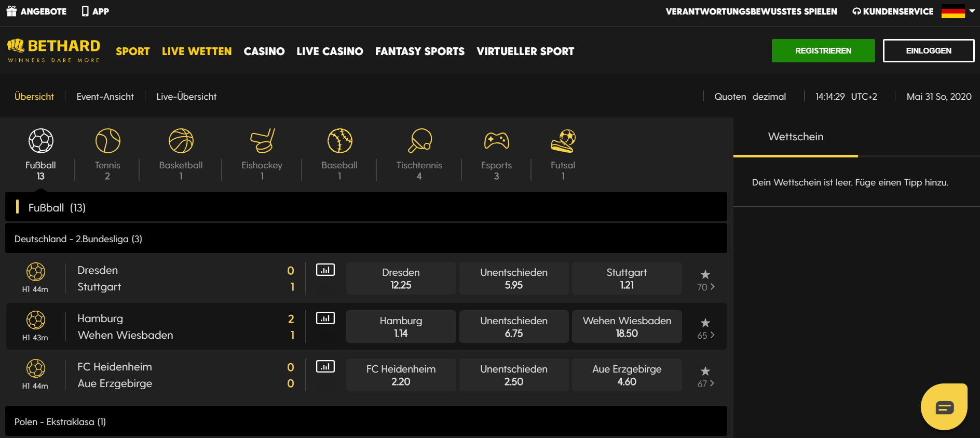Show 70 more markets for Dresden match
This screenshot has height=438, width=980.
pyautogui.click(x=706, y=287)
